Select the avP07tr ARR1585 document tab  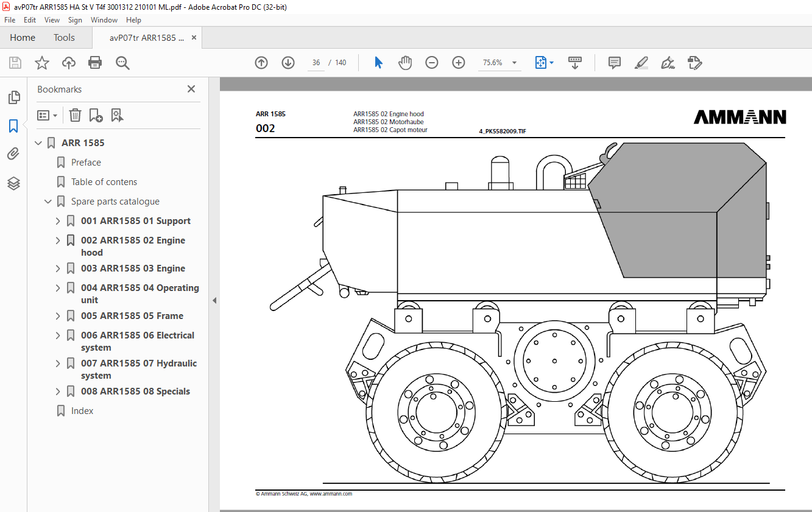[x=147, y=38]
